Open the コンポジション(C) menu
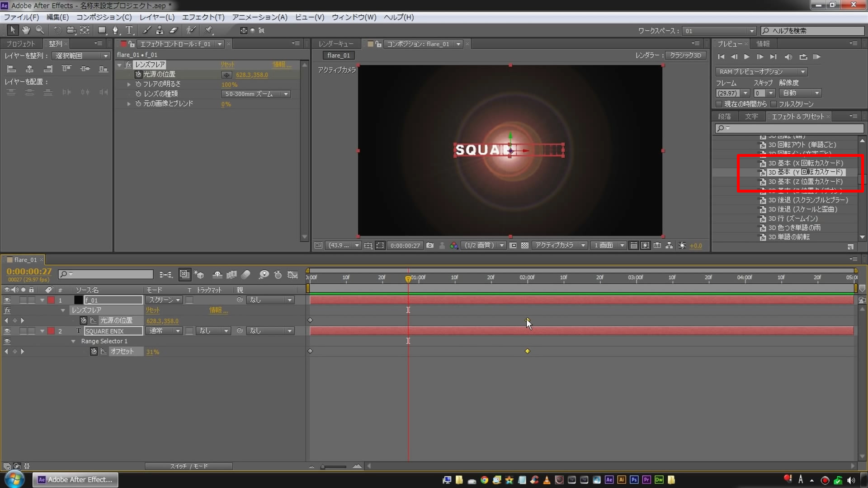Image resolution: width=868 pixels, height=488 pixels. pos(104,17)
